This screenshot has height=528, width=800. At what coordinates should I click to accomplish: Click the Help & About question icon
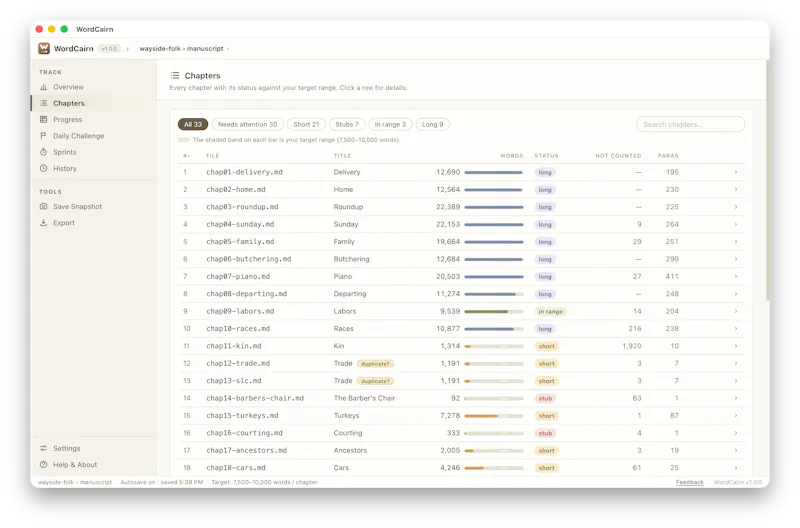pyautogui.click(x=43, y=465)
